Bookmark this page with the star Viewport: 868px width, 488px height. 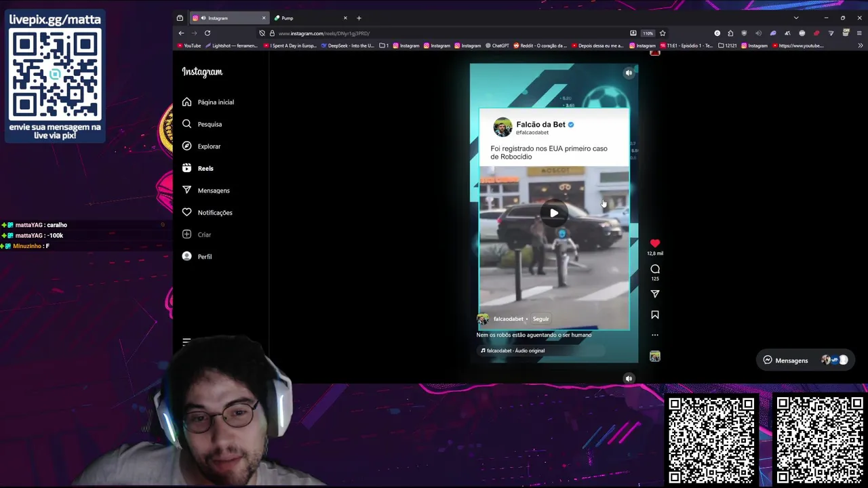[x=663, y=33]
